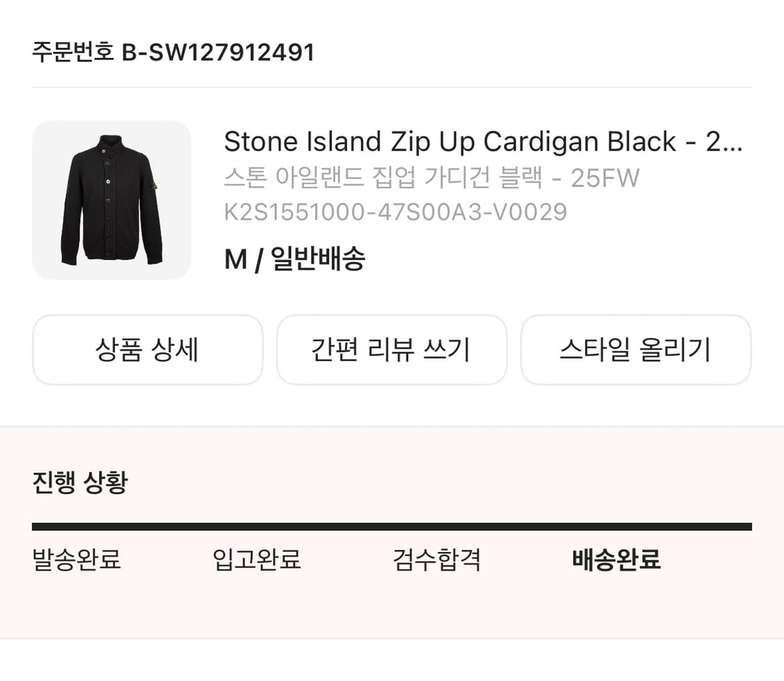The image size is (784, 681).
Task: Click the 주문번호 label
Action: pos(72,52)
